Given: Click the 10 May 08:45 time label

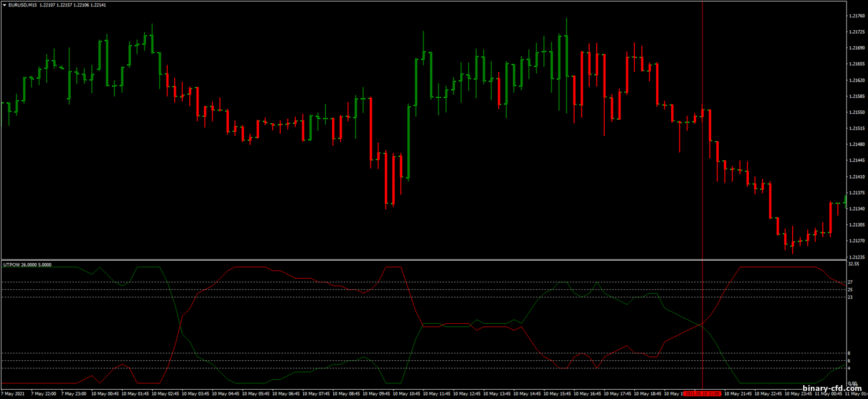Looking at the screenshot, I should coord(347,394).
